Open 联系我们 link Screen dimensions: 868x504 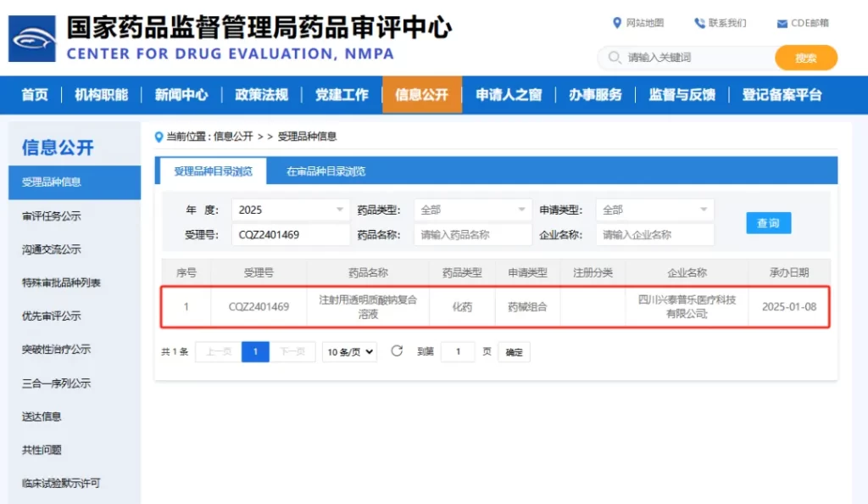[727, 23]
